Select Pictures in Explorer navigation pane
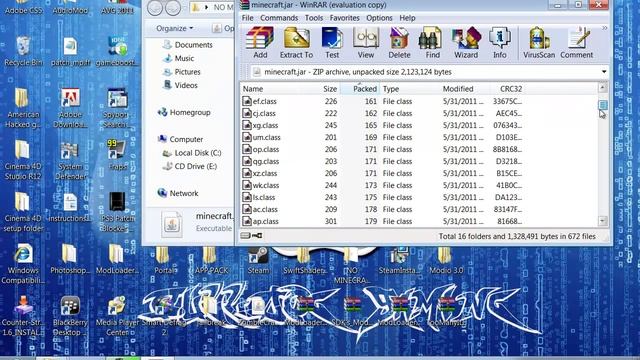 click(182, 72)
